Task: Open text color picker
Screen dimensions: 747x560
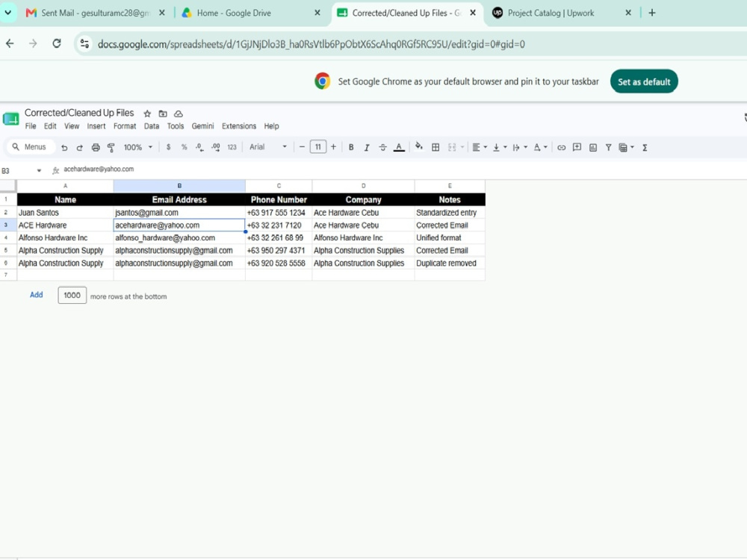Action: (x=399, y=148)
